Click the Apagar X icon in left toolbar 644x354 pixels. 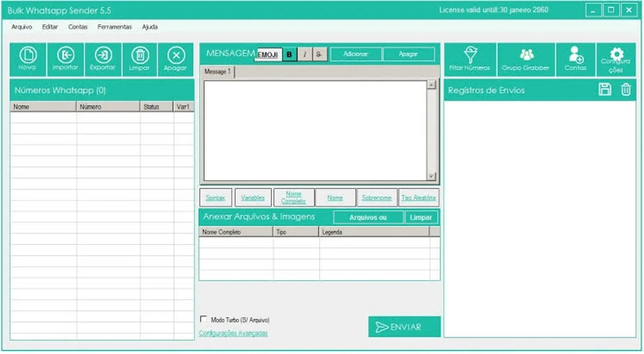[175, 59]
